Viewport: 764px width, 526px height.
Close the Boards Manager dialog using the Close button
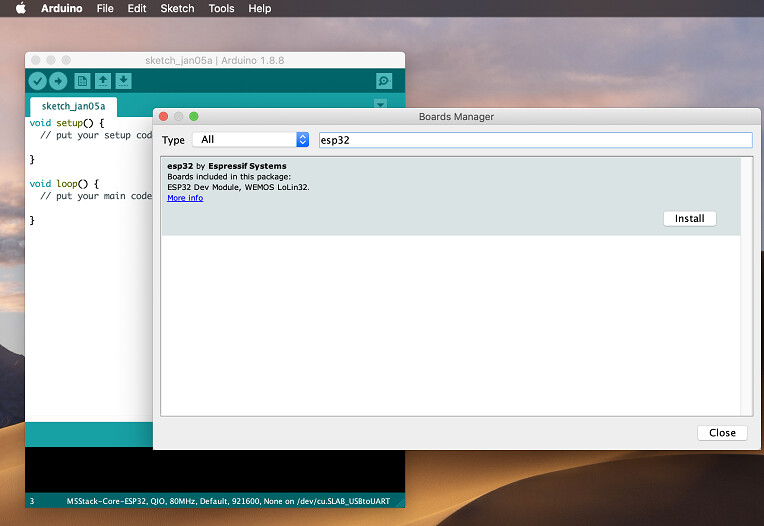722,432
